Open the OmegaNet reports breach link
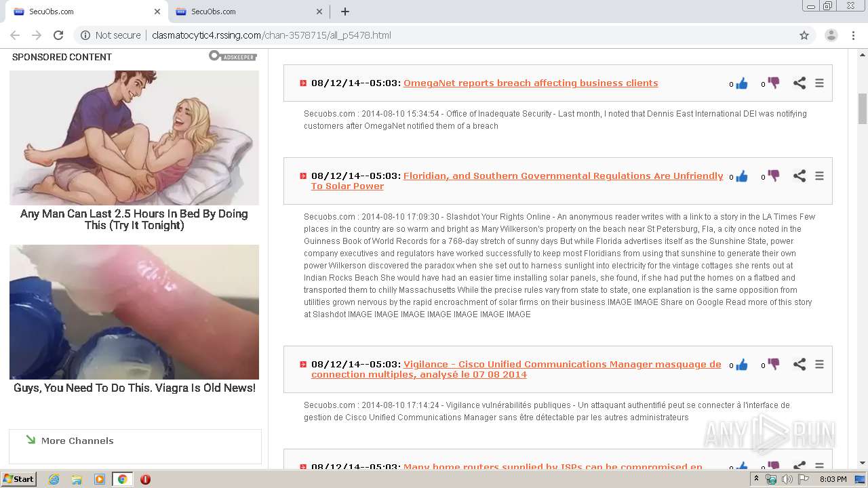 pyautogui.click(x=530, y=83)
